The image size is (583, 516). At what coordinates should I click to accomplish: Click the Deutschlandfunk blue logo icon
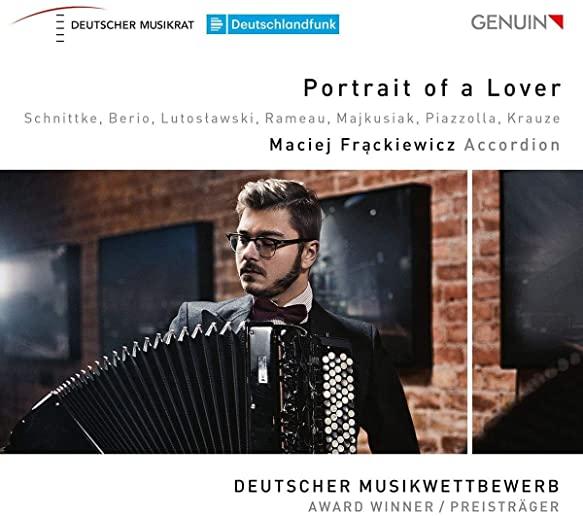216,24
